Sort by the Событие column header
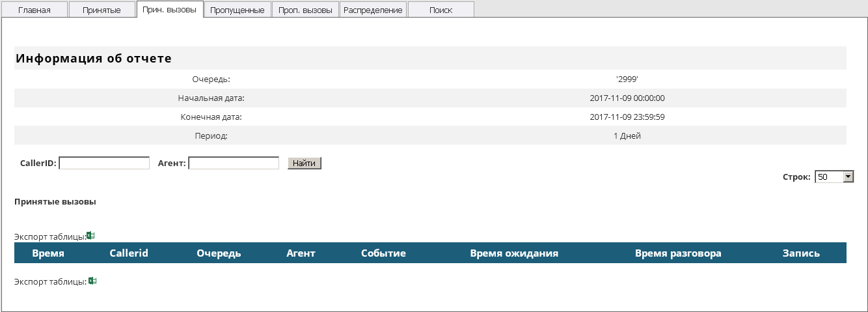 click(x=383, y=253)
